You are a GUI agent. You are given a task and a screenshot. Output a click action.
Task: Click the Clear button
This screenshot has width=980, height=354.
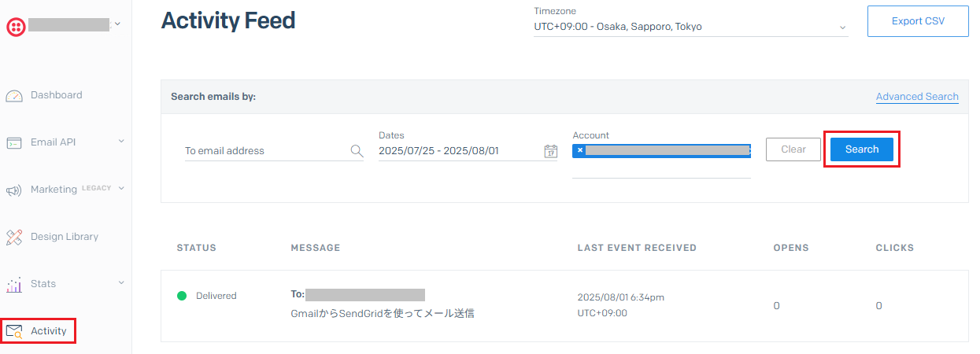tap(793, 149)
